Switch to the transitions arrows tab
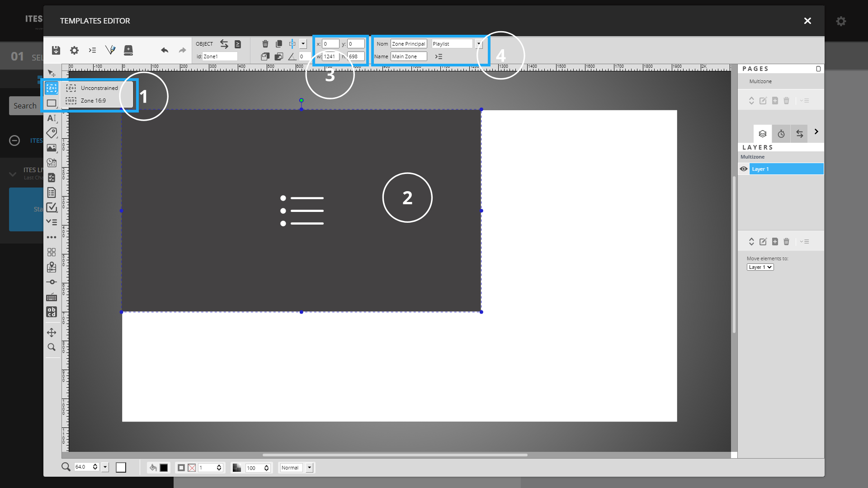The width and height of the screenshot is (868, 488). click(799, 134)
